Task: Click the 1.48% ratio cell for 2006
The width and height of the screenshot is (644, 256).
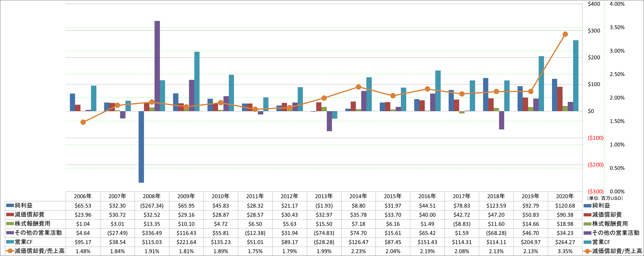Action: (x=83, y=251)
